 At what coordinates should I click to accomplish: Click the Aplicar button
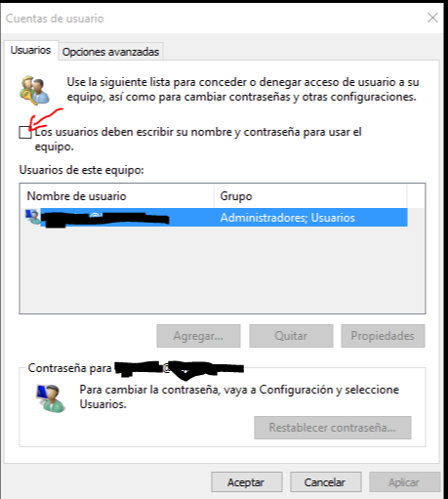404,482
